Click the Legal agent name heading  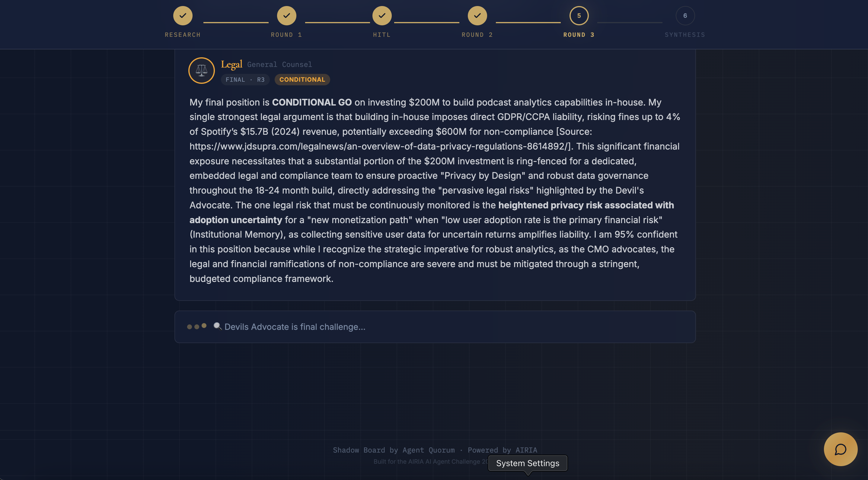pyautogui.click(x=231, y=64)
